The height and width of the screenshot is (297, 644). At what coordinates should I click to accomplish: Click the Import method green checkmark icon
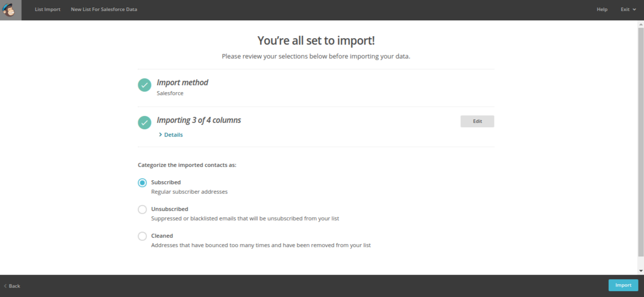(145, 85)
